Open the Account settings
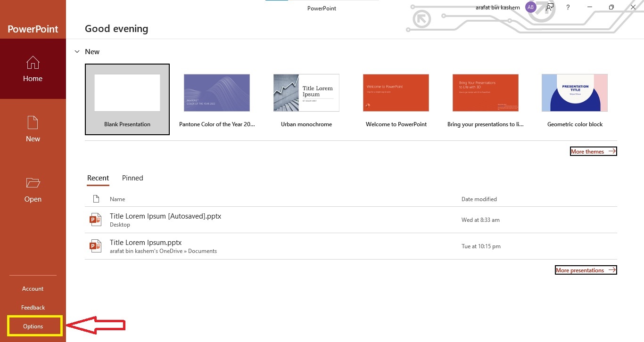 click(x=33, y=288)
